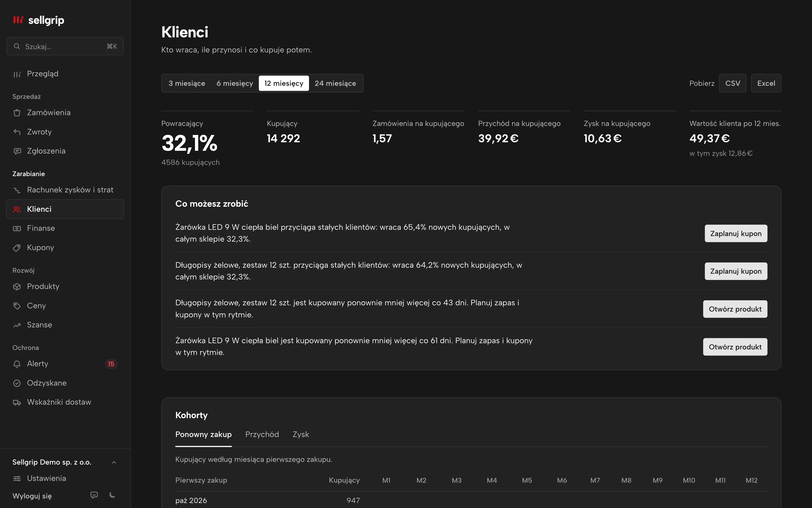Switch to Zysk cohort tab
The height and width of the screenshot is (508, 812).
301,434
